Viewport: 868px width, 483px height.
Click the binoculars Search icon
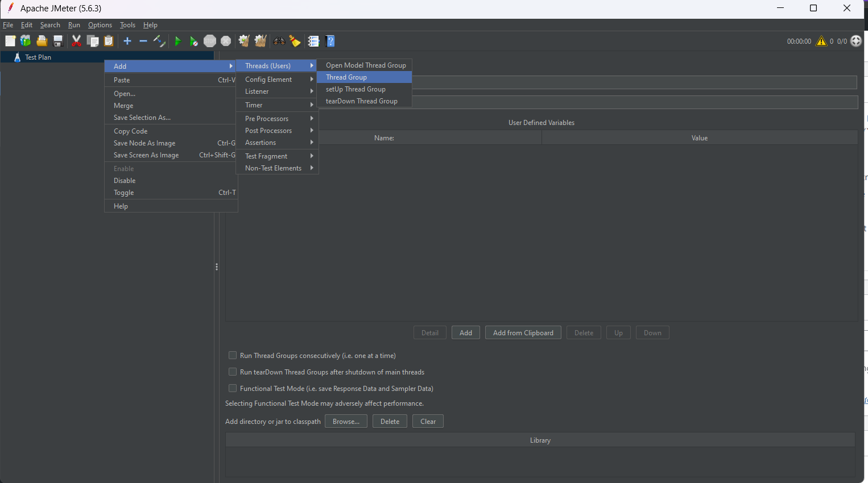[279, 41]
